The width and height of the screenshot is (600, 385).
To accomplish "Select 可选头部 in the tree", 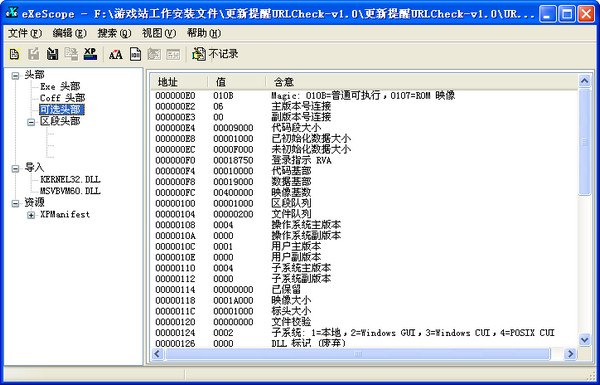I will tap(62, 110).
